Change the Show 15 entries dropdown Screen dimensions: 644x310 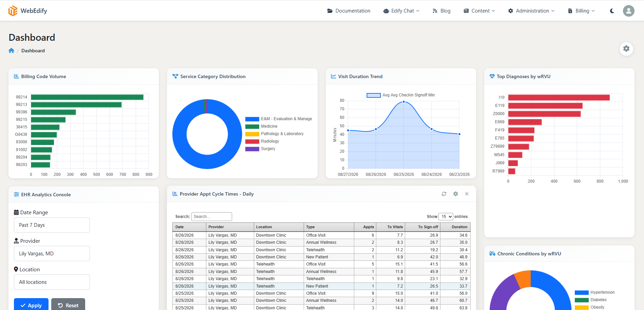446,217
